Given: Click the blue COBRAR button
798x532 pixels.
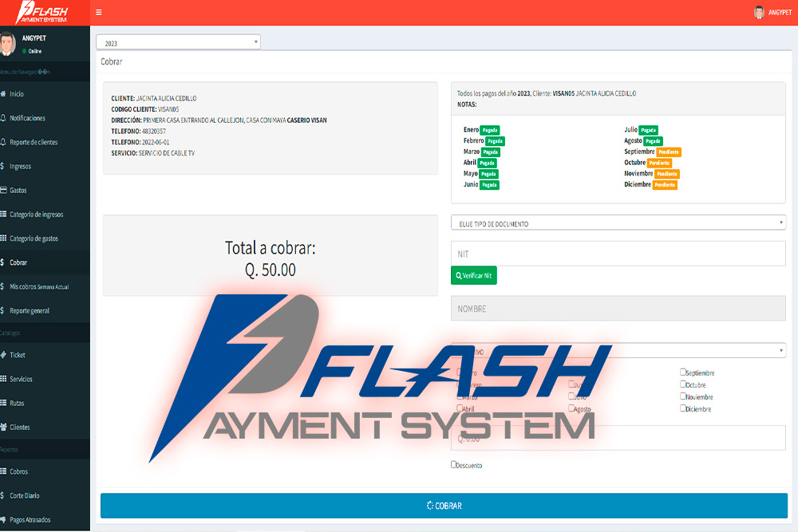Looking at the screenshot, I should click(x=444, y=506).
